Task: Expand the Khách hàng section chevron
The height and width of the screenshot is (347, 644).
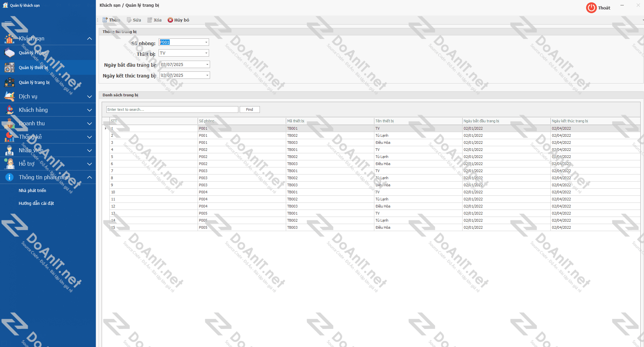Action: coord(90,110)
